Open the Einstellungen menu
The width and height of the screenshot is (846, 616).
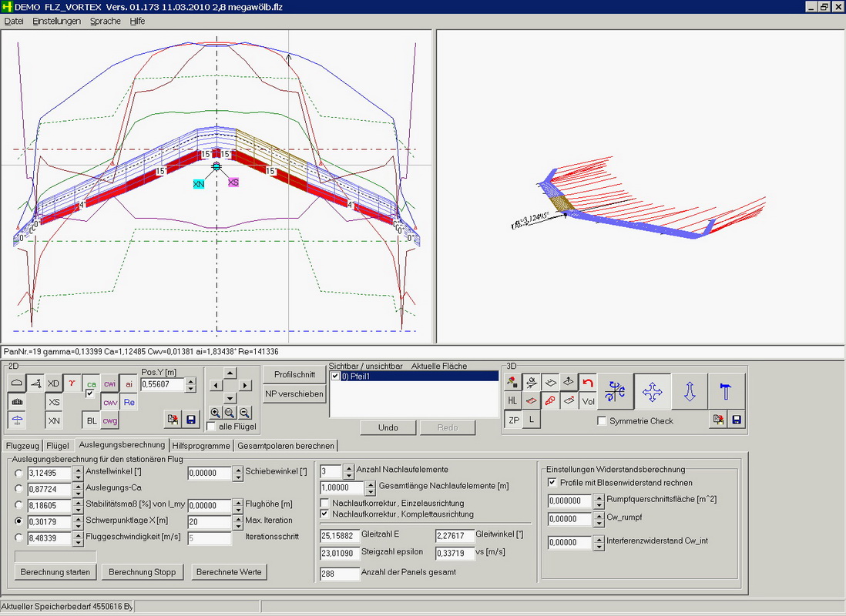click(x=56, y=21)
